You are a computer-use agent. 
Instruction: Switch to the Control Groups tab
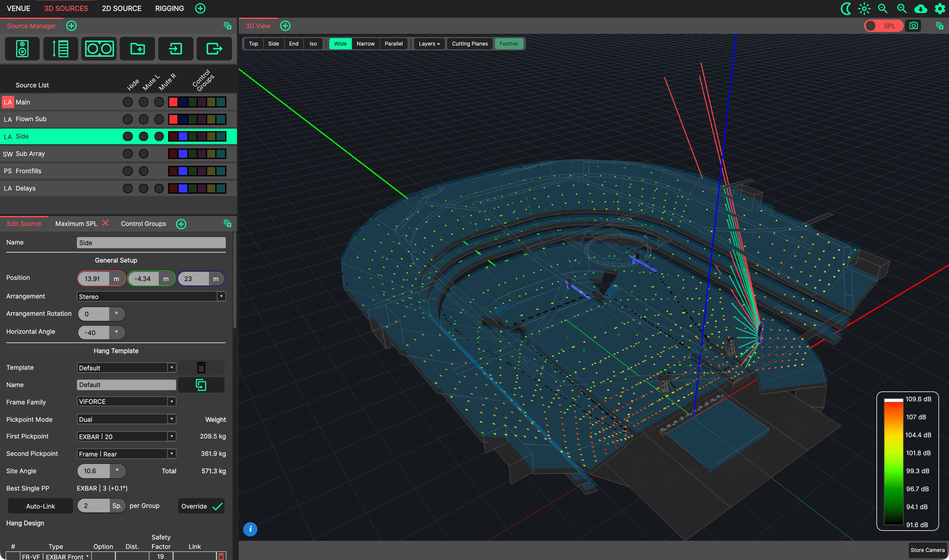point(144,223)
